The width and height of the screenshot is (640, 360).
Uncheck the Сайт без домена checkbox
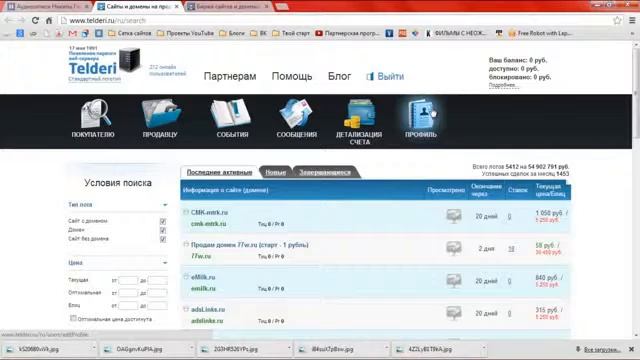point(163,239)
